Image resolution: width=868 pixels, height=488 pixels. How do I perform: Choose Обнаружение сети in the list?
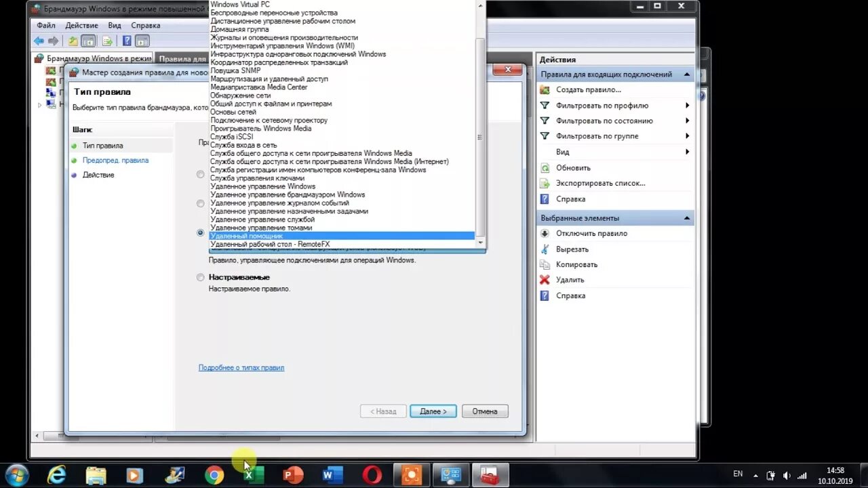click(x=342, y=96)
